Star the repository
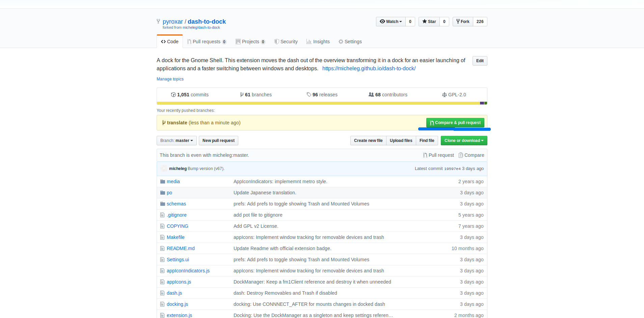This screenshot has width=644, height=318. pos(429,22)
